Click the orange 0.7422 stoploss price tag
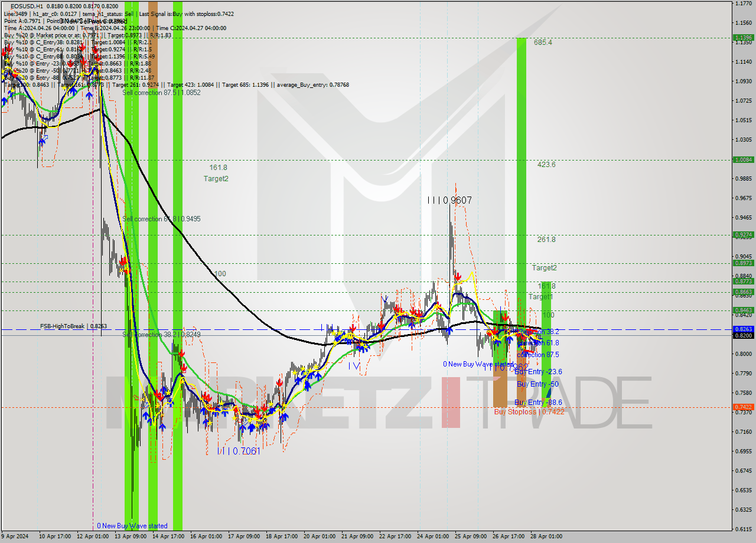This screenshot has height=543, width=756. pyautogui.click(x=743, y=407)
